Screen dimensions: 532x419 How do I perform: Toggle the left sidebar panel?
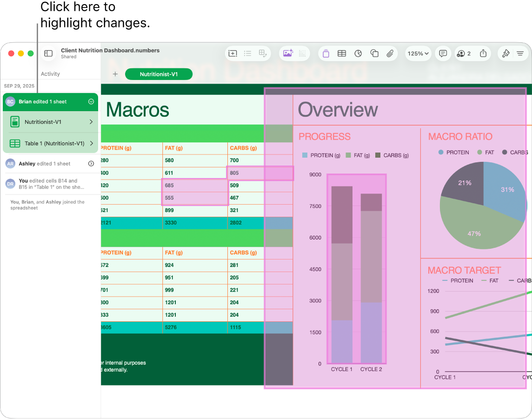[48, 53]
